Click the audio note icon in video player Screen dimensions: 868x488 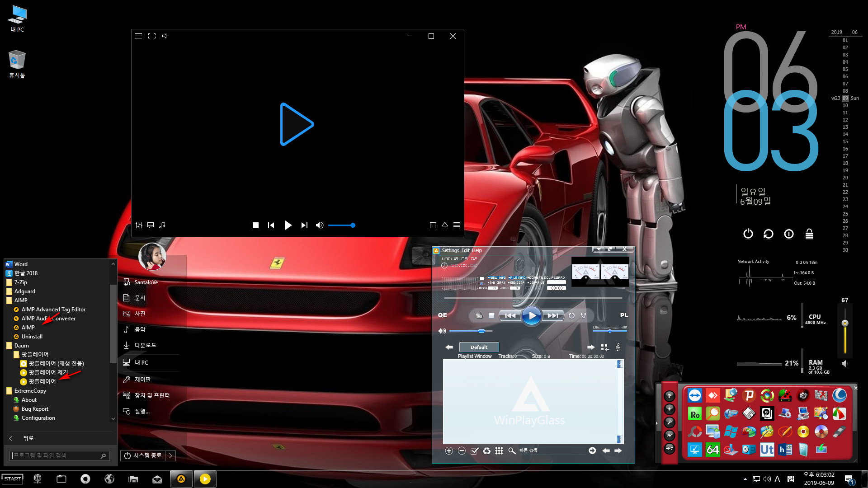coord(162,225)
